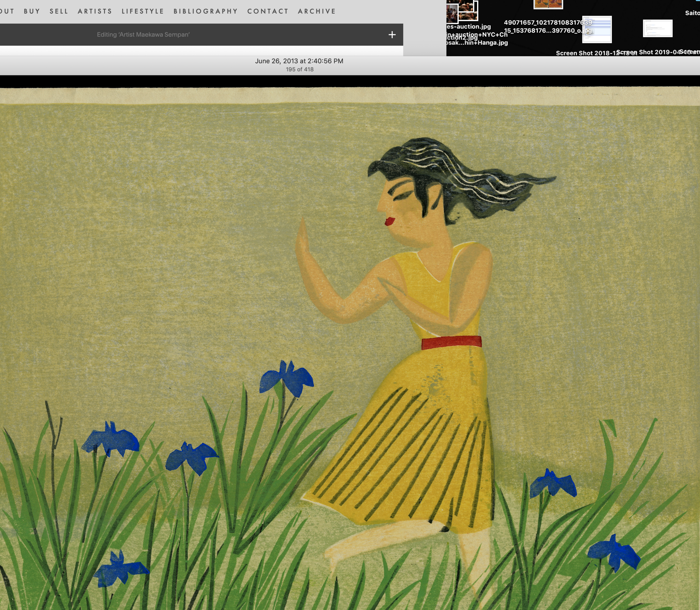
Task: Select the auction.jpg photo stack icon
Action: pyautogui.click(x=462, y=12)
